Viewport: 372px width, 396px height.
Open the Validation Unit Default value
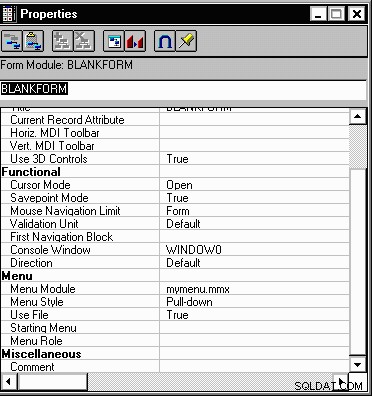(x=254, y=224)
